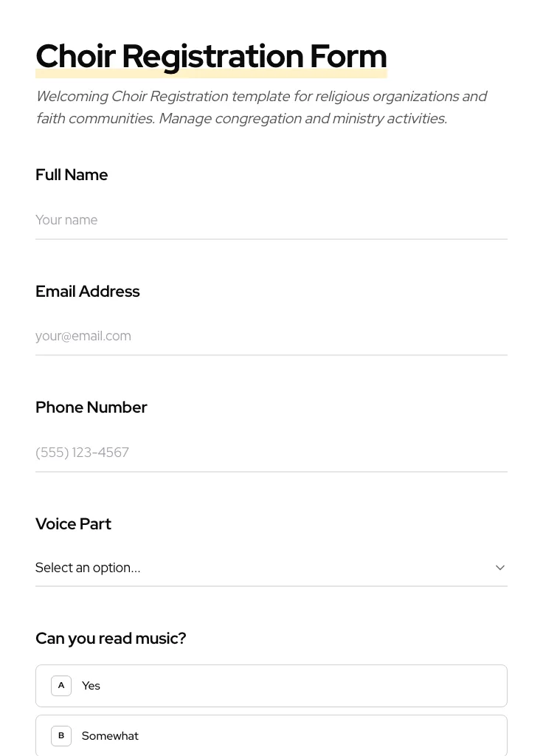This screenshot has width=543, height=756.
Task: Focus the Full Name input field
Action: (271, 220)
